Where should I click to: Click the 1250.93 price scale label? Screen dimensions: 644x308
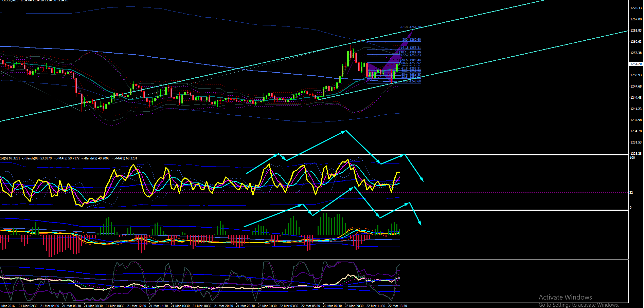[x=636, y=75]
